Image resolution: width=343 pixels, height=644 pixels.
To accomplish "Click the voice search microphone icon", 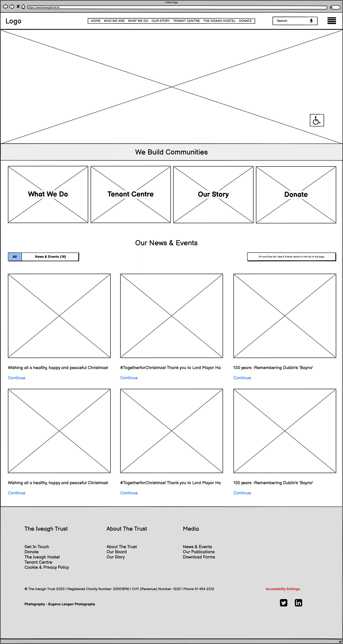I will coord(312,21).
